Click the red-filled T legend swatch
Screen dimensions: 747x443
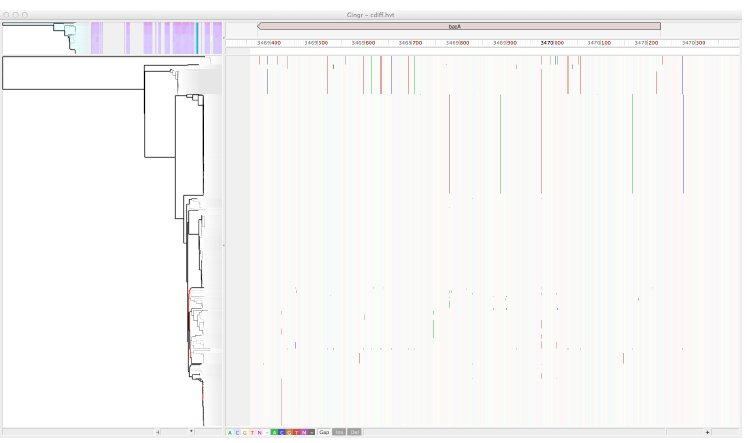[x=297, y=433]
